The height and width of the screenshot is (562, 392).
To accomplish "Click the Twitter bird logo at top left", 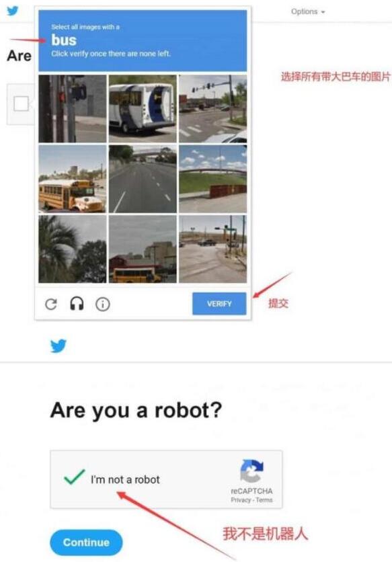I will coord(13,11).
